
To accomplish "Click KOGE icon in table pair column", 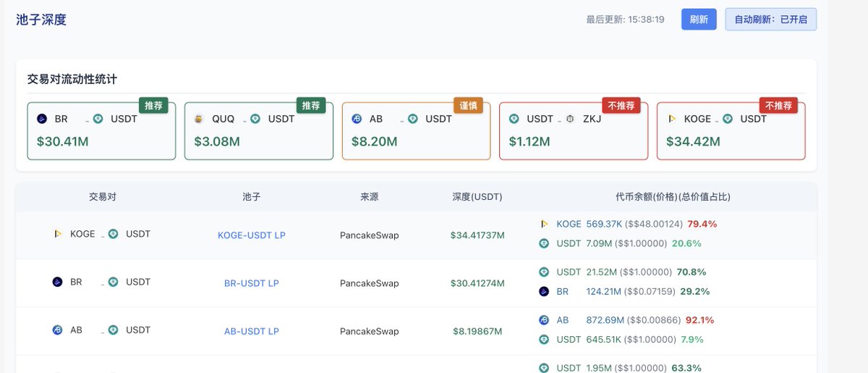I will coord(58,234).
